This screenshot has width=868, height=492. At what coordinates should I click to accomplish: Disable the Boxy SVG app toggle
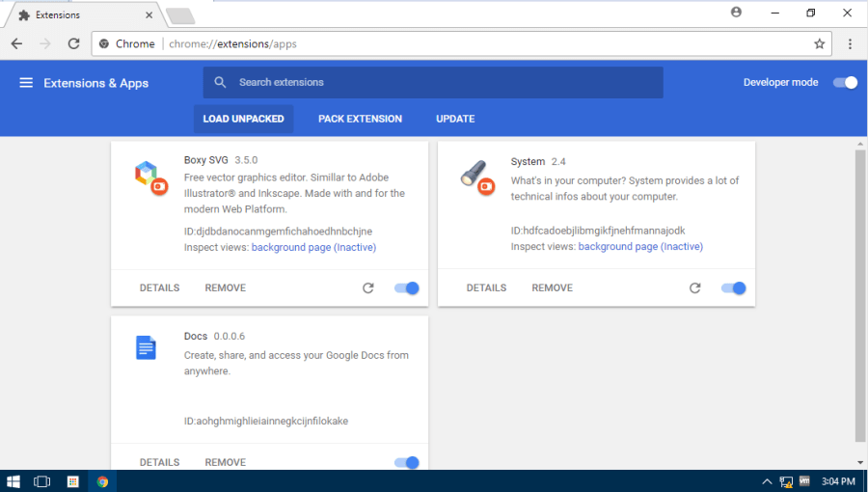pyautogui.click(x=407, y=287)
